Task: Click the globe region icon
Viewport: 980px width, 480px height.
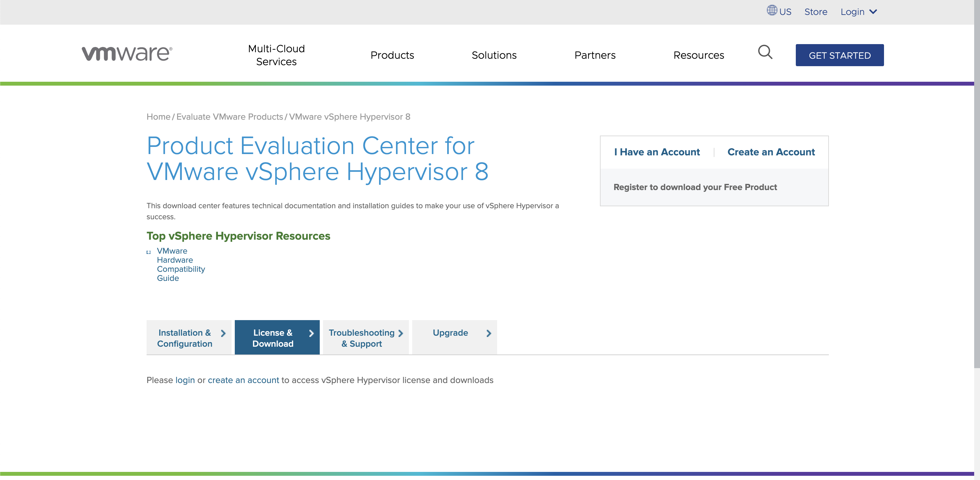Action: (x=771, y=10)
